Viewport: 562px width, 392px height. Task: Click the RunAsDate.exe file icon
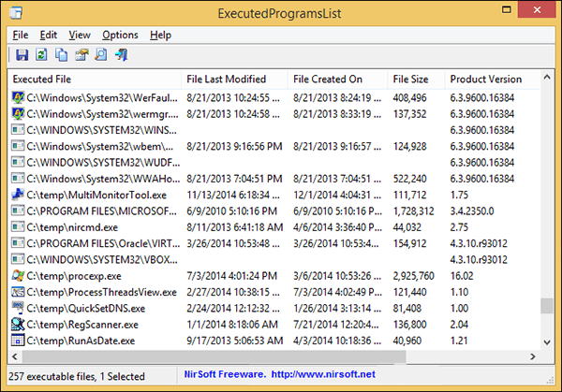[18, 341]
